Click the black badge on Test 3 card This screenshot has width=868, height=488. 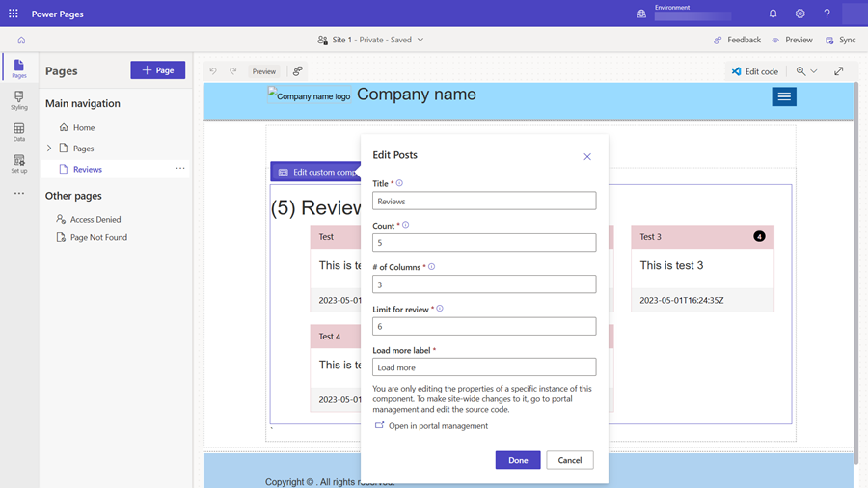(760, 237)
